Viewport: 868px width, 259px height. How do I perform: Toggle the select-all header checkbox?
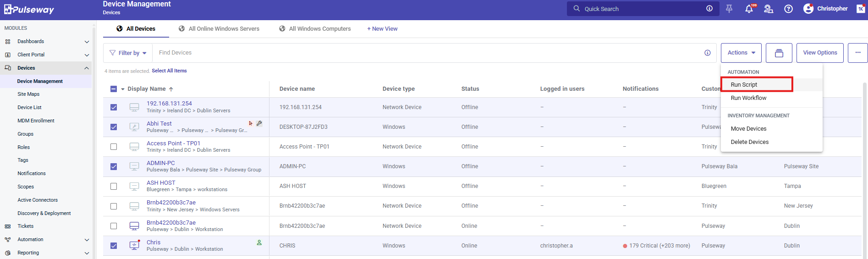(114, 89)
